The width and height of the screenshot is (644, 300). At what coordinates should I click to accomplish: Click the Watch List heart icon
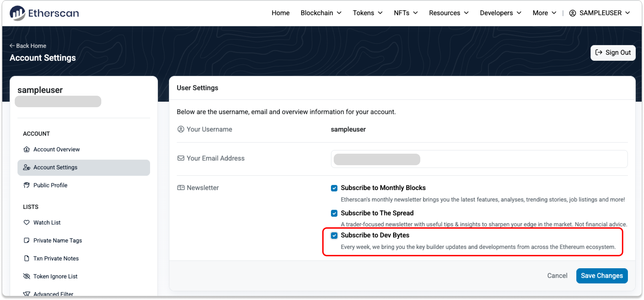pos(26,222)
